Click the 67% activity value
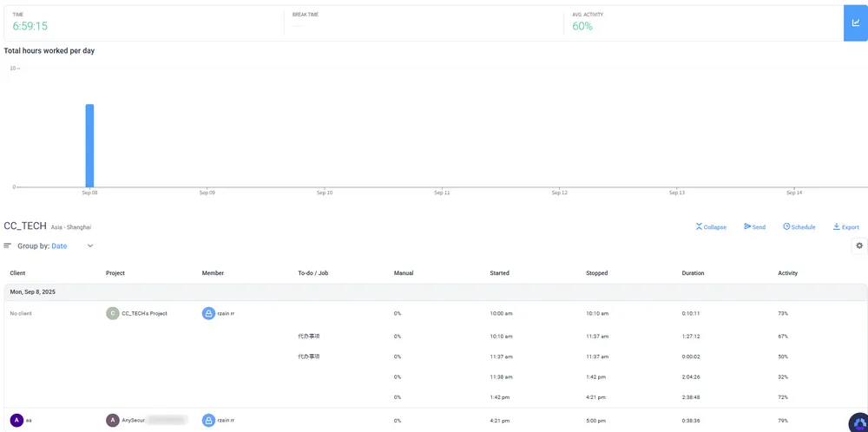This screenshot has width=868, height=432. pos(783,337)
